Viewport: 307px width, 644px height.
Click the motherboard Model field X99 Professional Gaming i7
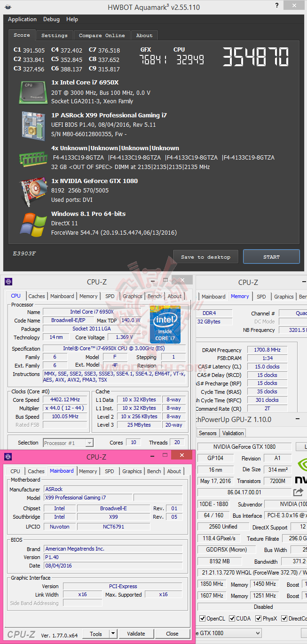pos(88,498)
